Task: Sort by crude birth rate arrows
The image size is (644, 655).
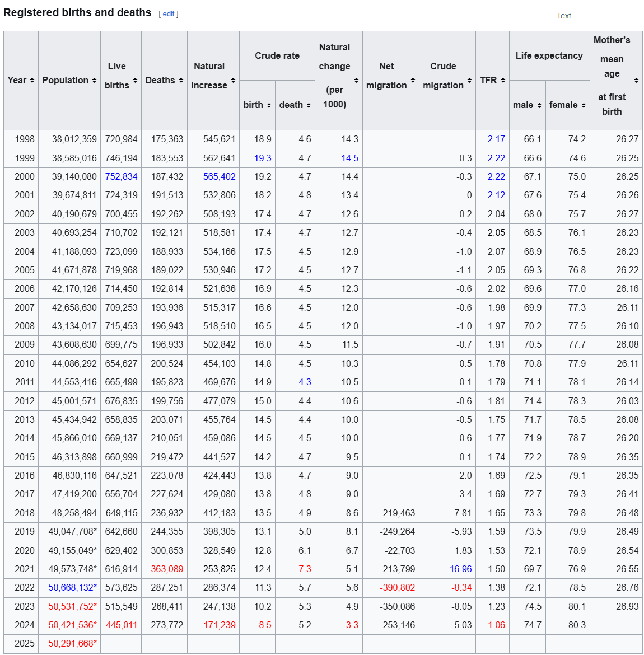Action: (x=269, y=105)
